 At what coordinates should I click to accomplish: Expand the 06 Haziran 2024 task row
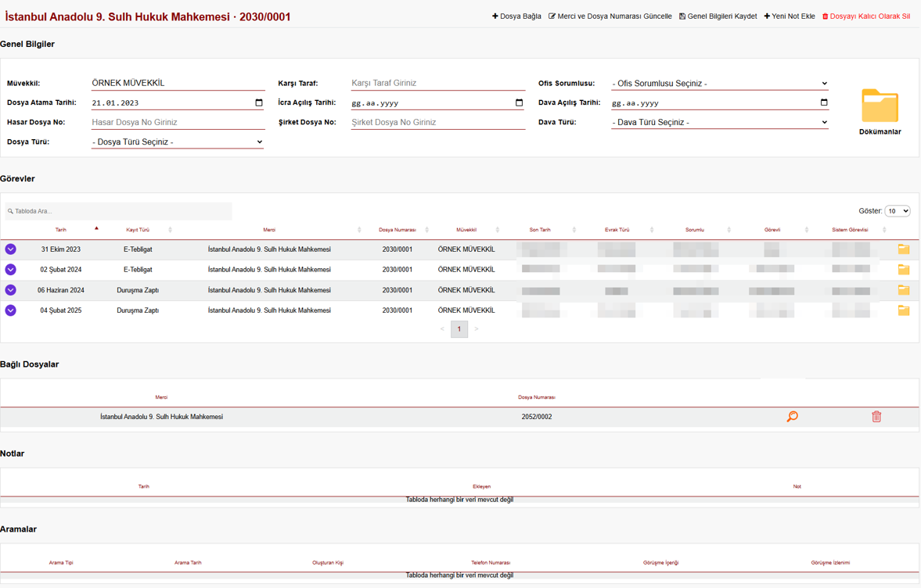pyautogui.click(x=11, y=290)
